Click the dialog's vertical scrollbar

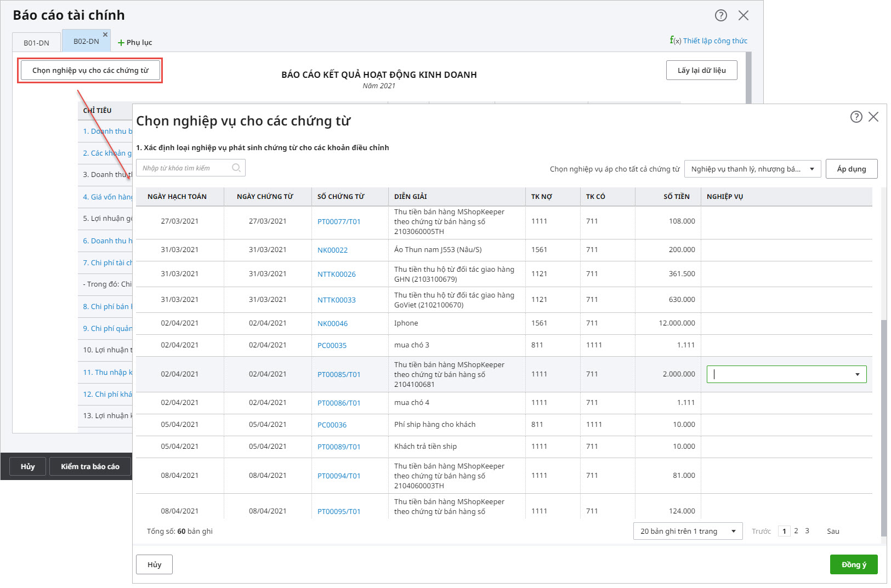883,427
